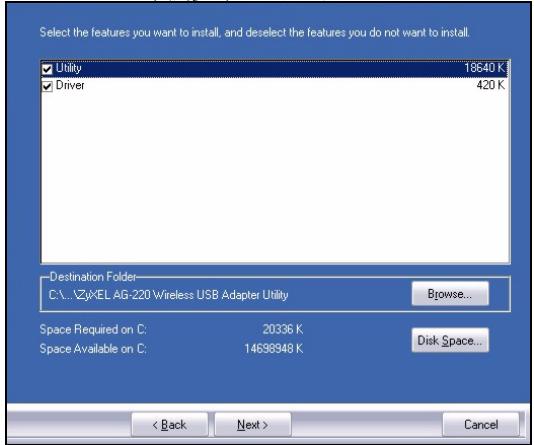Go back to the previous step

click(x=170, y=425)
